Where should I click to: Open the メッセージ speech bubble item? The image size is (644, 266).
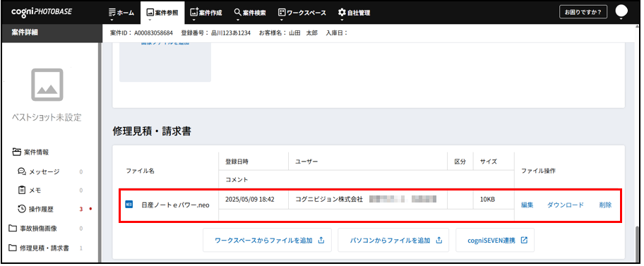pyautogui.click(x=40, y=171)
